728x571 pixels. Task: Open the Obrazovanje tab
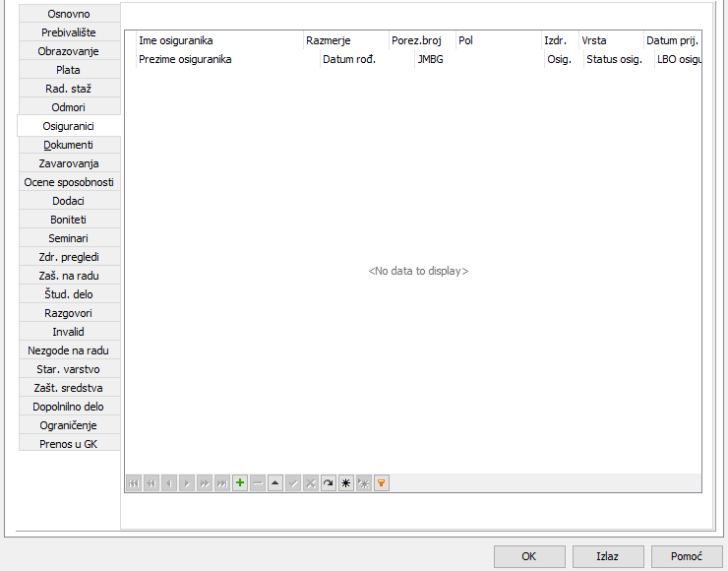coord(69,51)
